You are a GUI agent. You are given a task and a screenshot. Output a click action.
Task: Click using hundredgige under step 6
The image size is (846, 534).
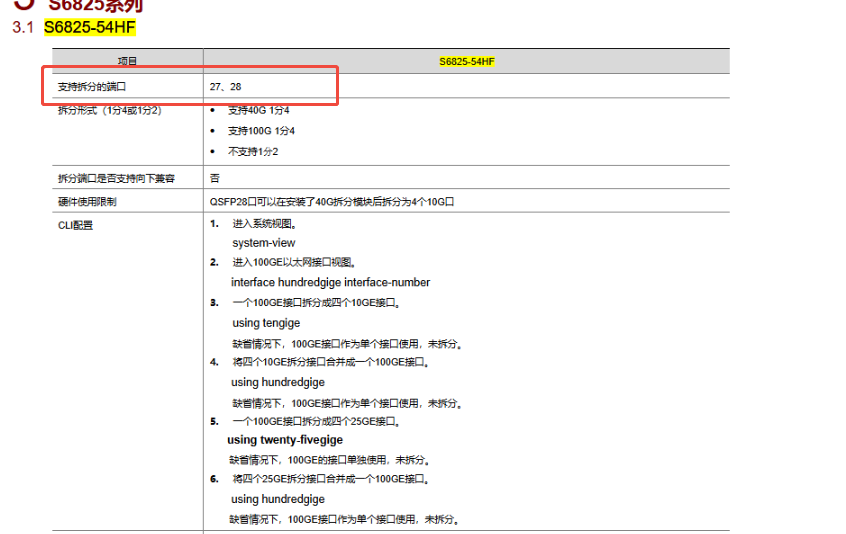tap(278, 499)
